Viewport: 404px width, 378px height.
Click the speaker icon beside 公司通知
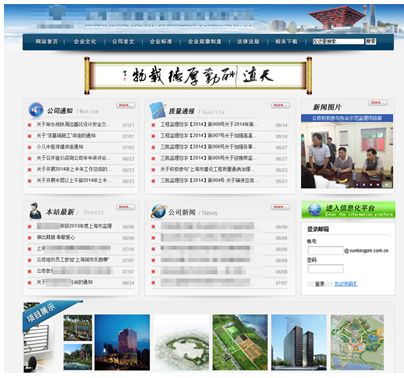pyautogui.click(x=36, y=110)
